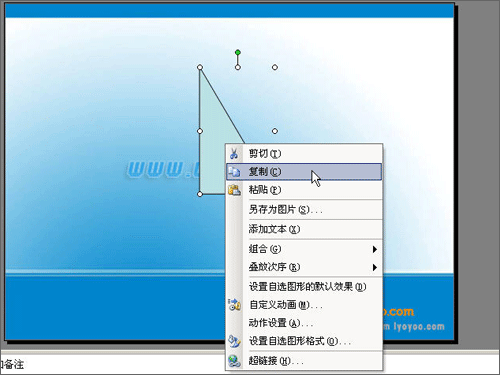Expand the 组合(G) submenu arrow

pyautogui.click(x=375, y=249)
